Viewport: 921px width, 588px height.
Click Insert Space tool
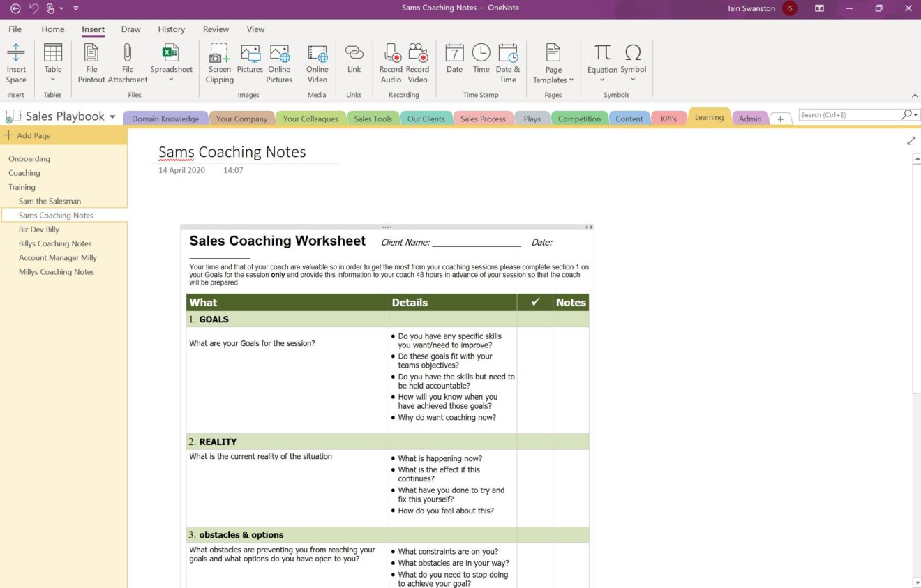tap(16, 63)
